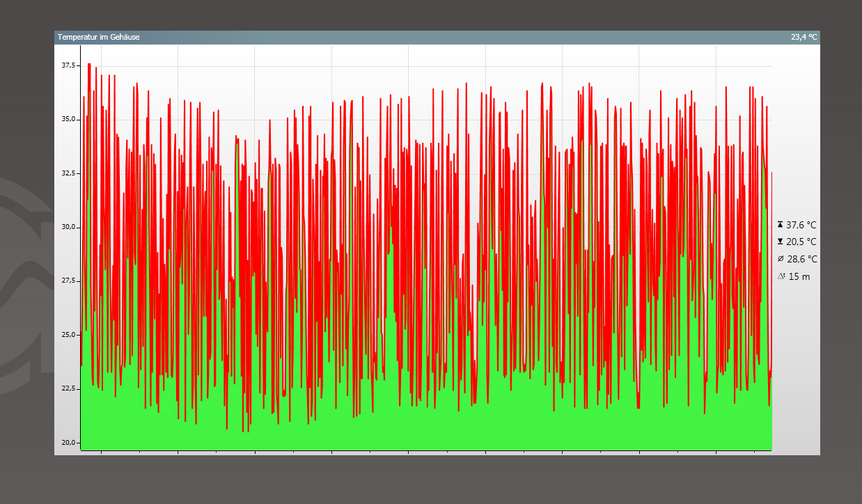Click the average temperature symbol
862x504 pixels.
coord(780,259)
